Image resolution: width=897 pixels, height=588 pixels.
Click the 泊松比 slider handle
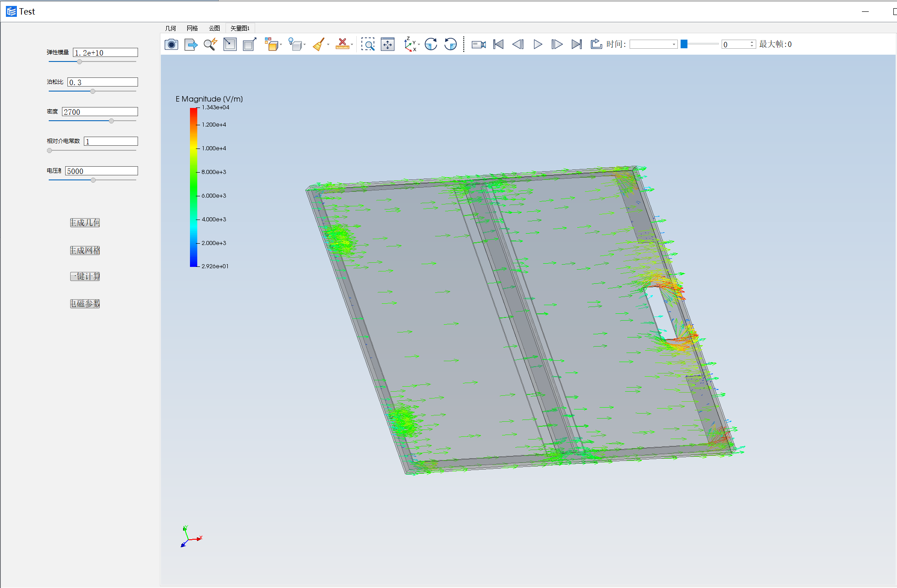92,91
